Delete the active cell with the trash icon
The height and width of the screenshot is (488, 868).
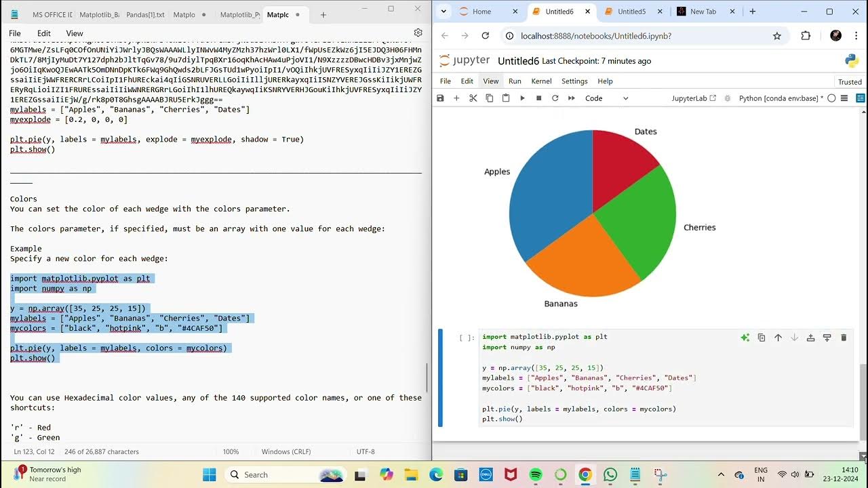pos(844,338)
